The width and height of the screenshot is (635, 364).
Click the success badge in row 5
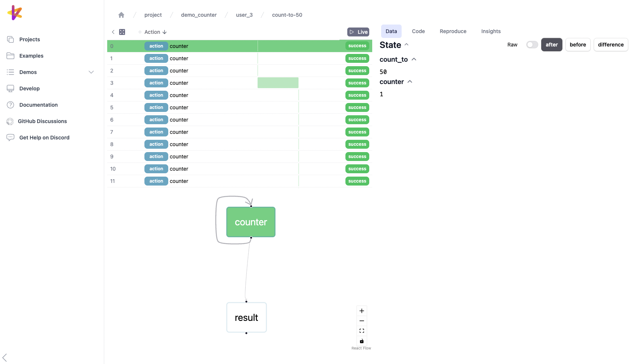[x=357, y=107]
